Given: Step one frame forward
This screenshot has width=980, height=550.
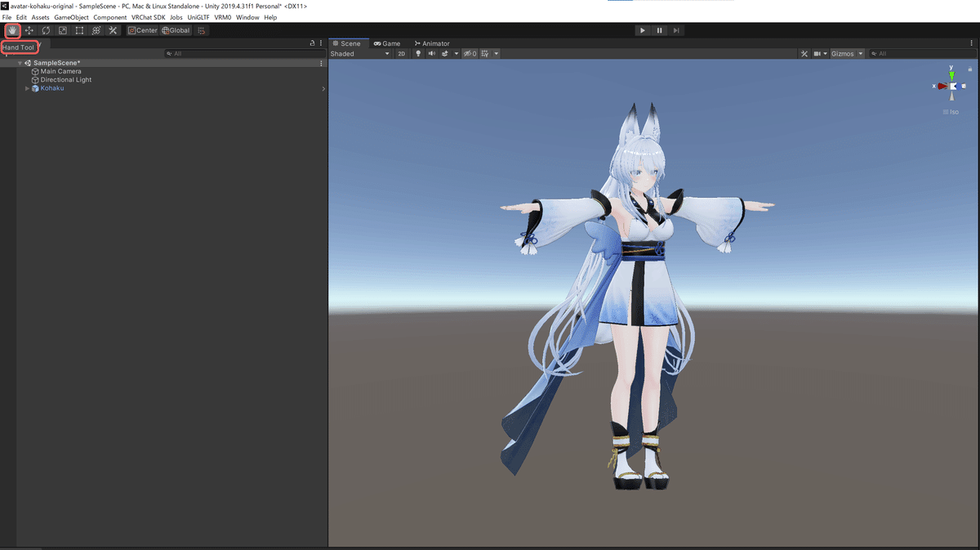Looking at the screenshot, I should coord(676,30).
